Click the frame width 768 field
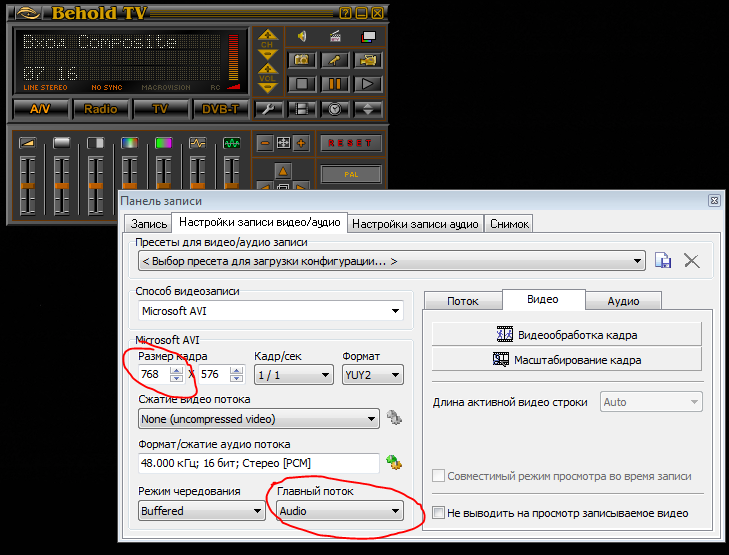The height and width of the screenshot is (555, 729). [x=155, y=374]
